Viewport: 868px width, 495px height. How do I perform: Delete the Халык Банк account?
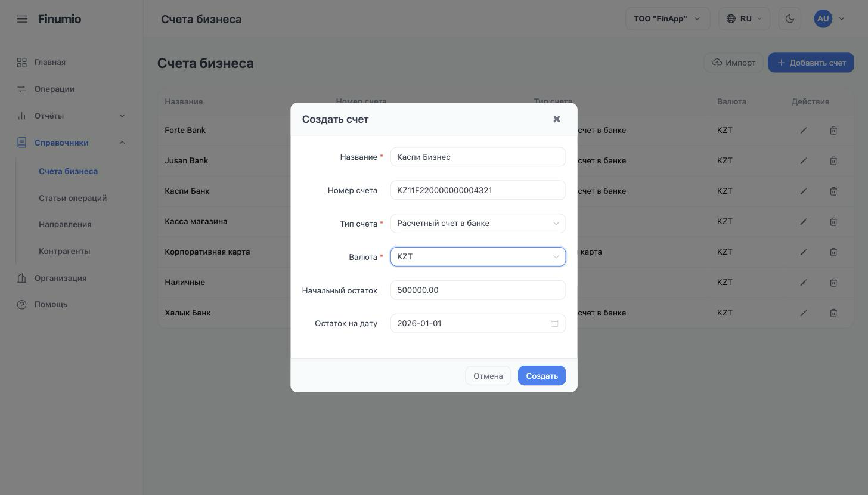[833, 313]
